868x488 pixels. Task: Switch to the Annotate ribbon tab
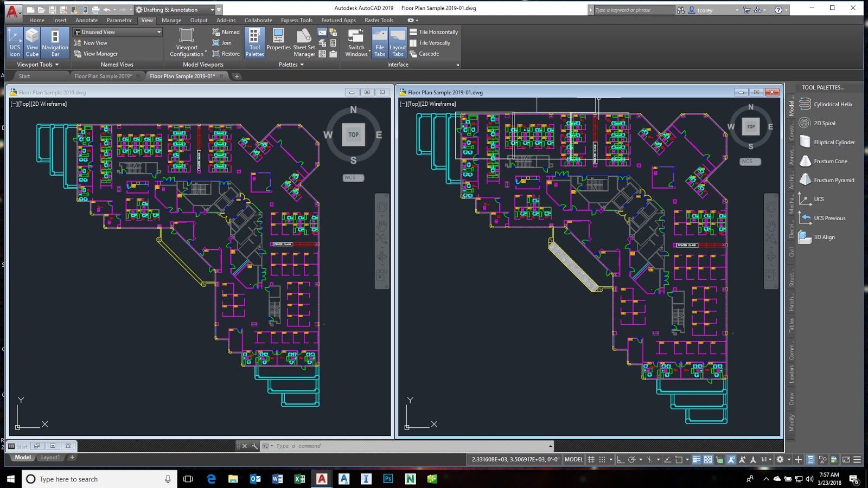pos(86,20)
